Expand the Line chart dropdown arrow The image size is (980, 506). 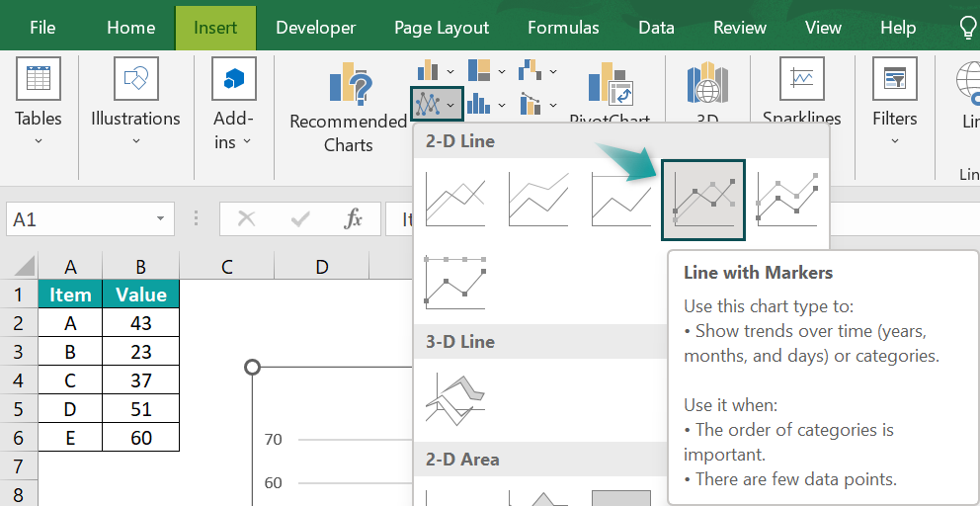coord(451,105)
